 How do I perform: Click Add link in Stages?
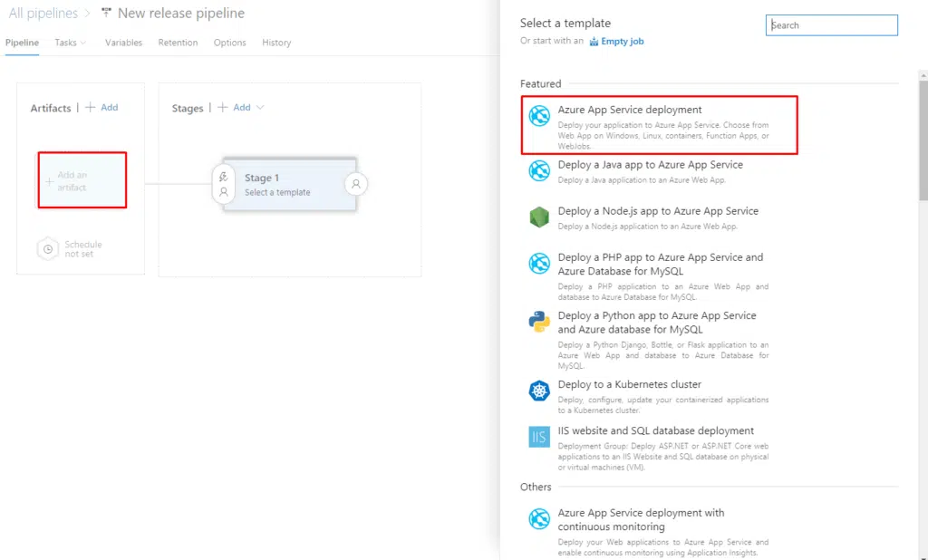tap(241, 107)
